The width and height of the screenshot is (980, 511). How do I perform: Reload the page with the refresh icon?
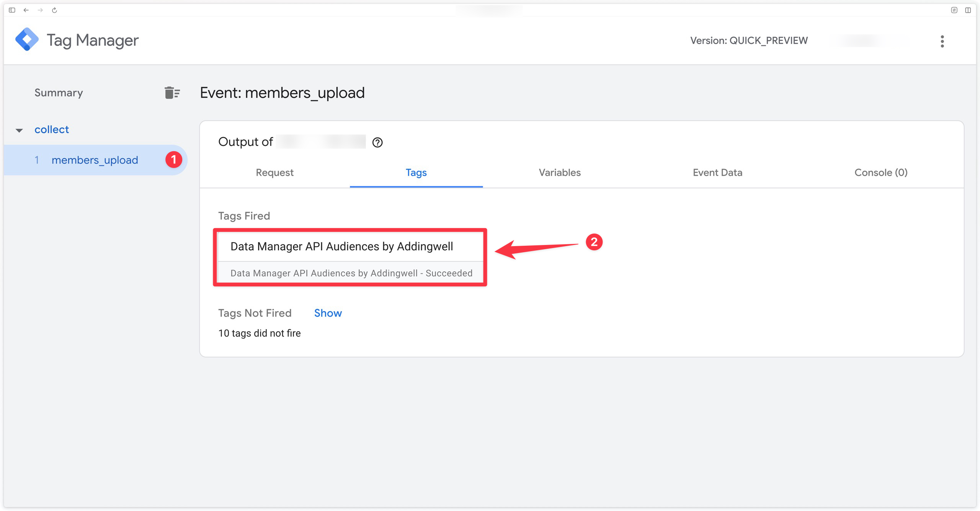tap(54, 10)
